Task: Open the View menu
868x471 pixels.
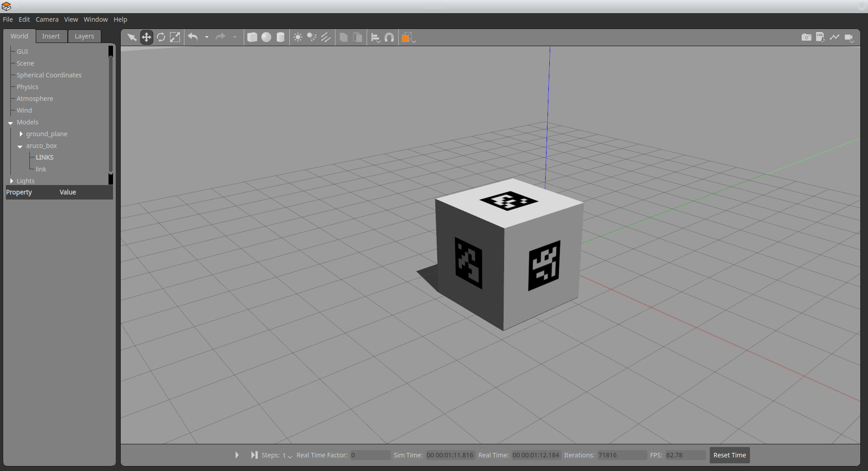Action: point(71,19)
